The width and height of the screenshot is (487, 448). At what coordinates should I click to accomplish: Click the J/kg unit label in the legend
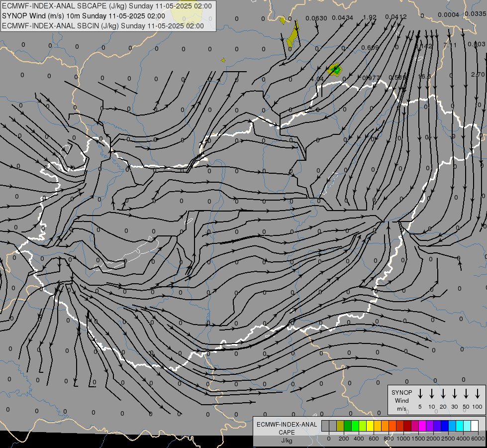[x=287, y=441]
